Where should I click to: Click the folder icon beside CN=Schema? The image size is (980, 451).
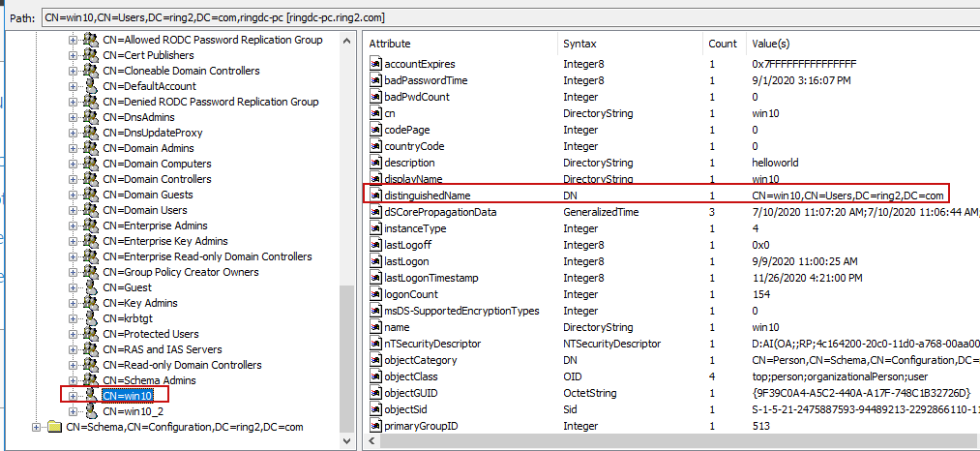pyautogui.click(x=53, y=427)
